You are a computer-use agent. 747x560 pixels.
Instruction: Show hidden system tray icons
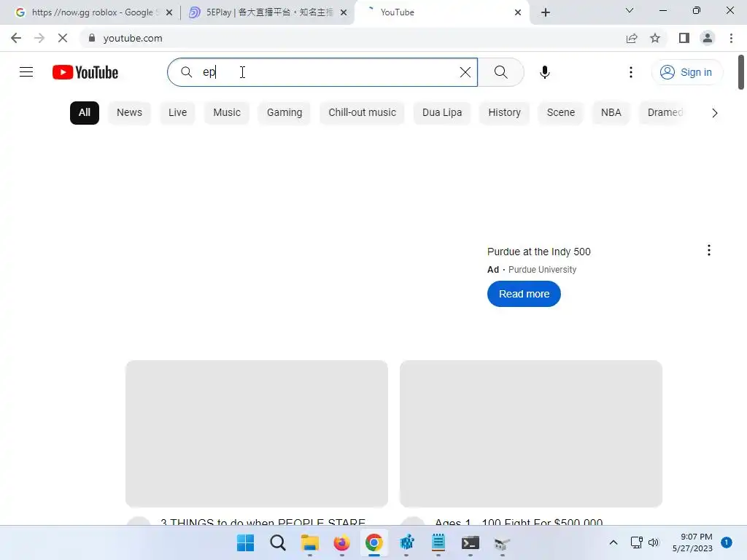coord(613,542)
